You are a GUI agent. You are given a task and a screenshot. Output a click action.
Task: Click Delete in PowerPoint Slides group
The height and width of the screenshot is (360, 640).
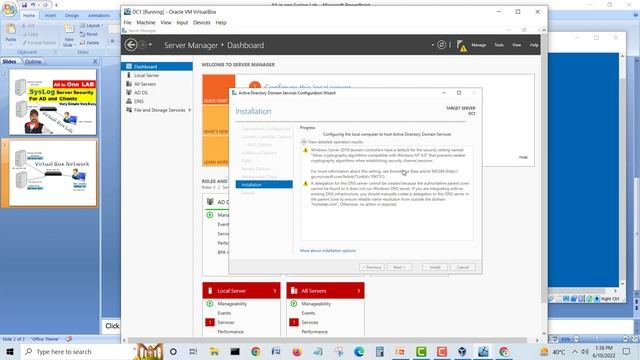pyautogui.click(x=89, y=42)
